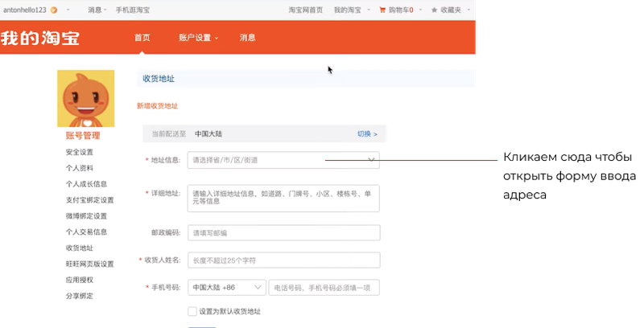Click the 我的淘宝 logo in orange header

39,38
